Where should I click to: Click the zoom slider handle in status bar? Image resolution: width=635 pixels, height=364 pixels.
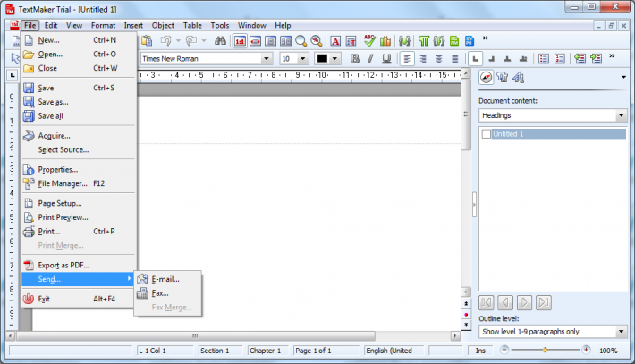point(545,350)
